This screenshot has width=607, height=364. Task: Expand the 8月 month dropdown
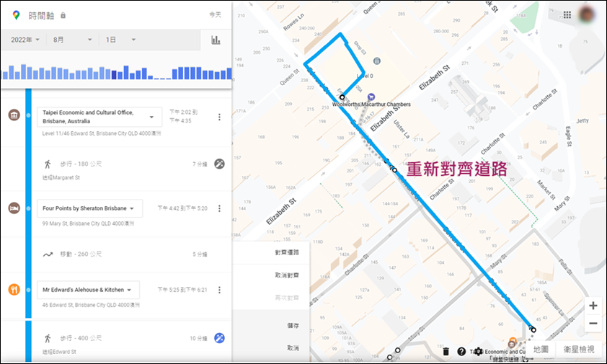tap(72, 40)
